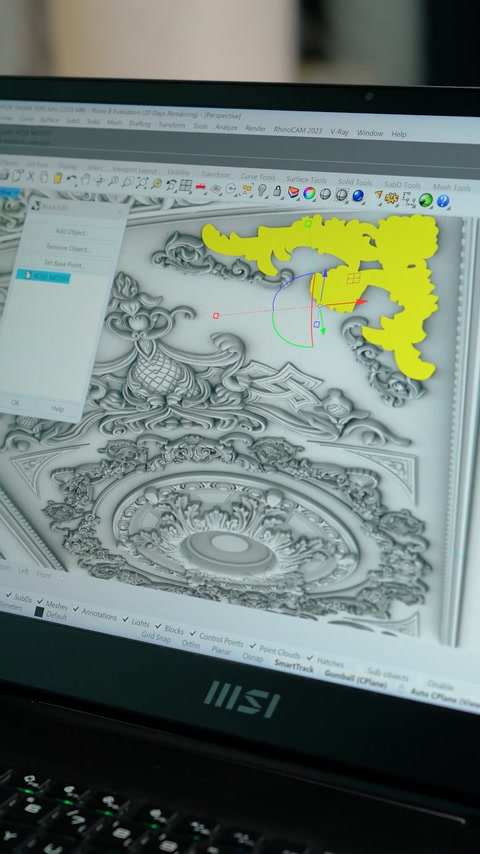
Task: Toggle Osnap in status bar
Action: [253, 657]
